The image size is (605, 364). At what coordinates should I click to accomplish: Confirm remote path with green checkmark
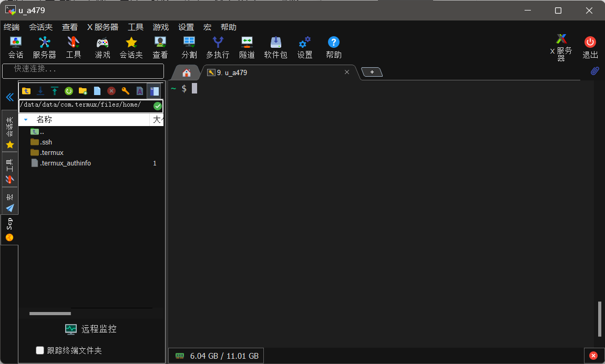(x=157, y=106)
